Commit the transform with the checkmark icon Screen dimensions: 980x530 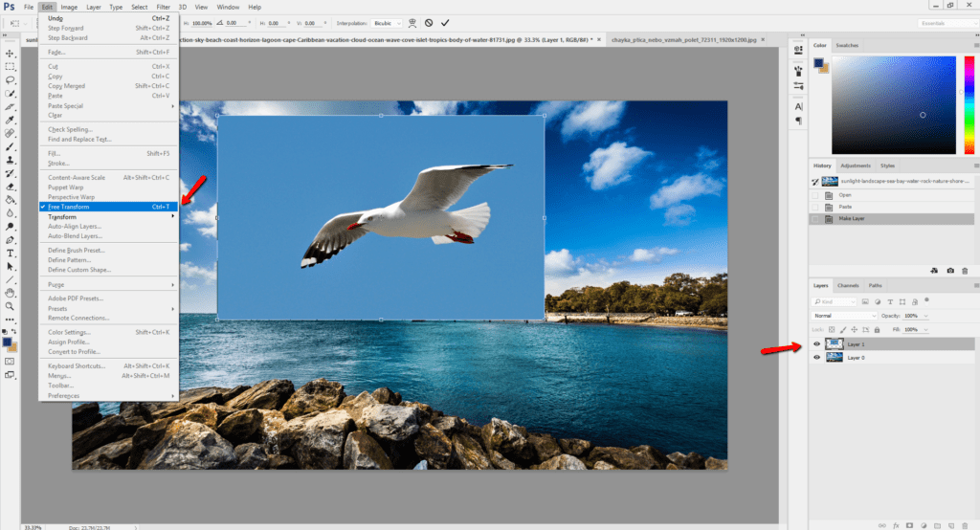(x=445, y=22)
